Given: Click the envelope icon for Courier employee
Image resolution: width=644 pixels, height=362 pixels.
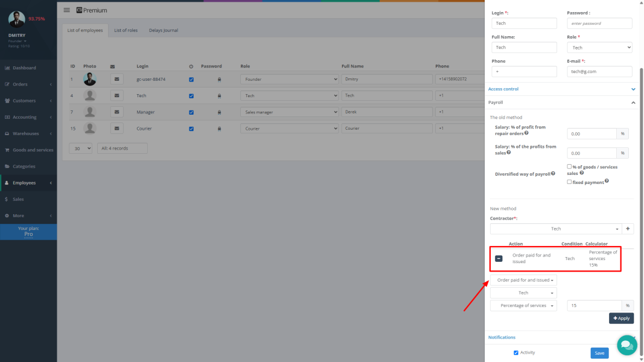Looking at the screenshot, I should pos(117,129).
